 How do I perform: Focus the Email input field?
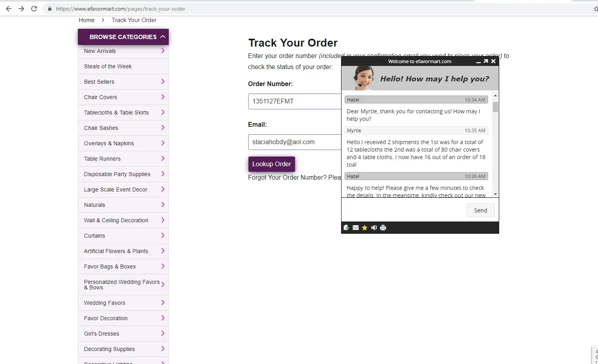(294, 142)
